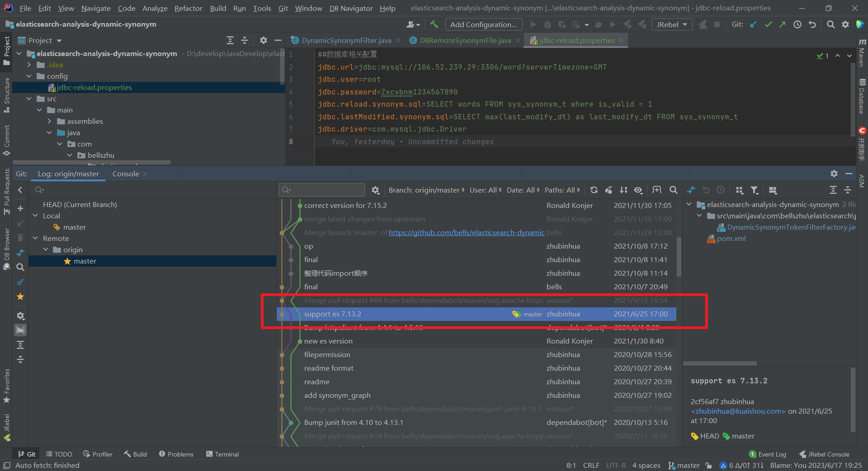This screenshot has height=471, width=868.
Task: Click the highlight-my-commits blue arrows icon
Action: (691, 190)
